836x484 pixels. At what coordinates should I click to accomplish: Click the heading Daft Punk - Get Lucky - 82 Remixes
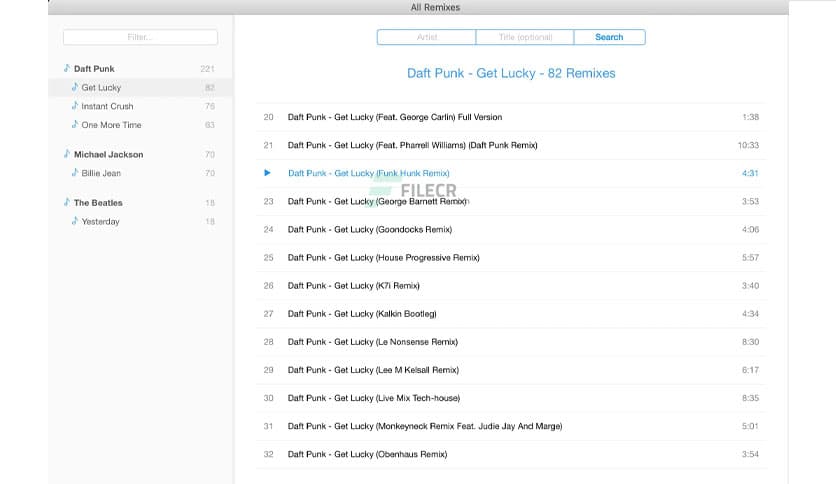511,73
